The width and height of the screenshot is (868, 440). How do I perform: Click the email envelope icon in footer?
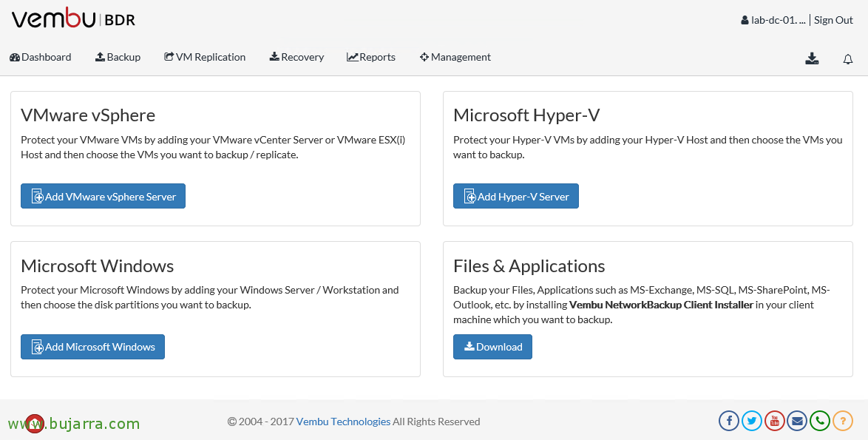[x=797, y=421]
